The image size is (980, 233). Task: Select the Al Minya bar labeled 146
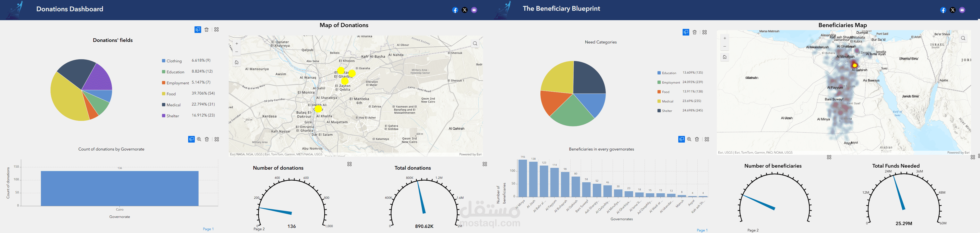point(523,178)
